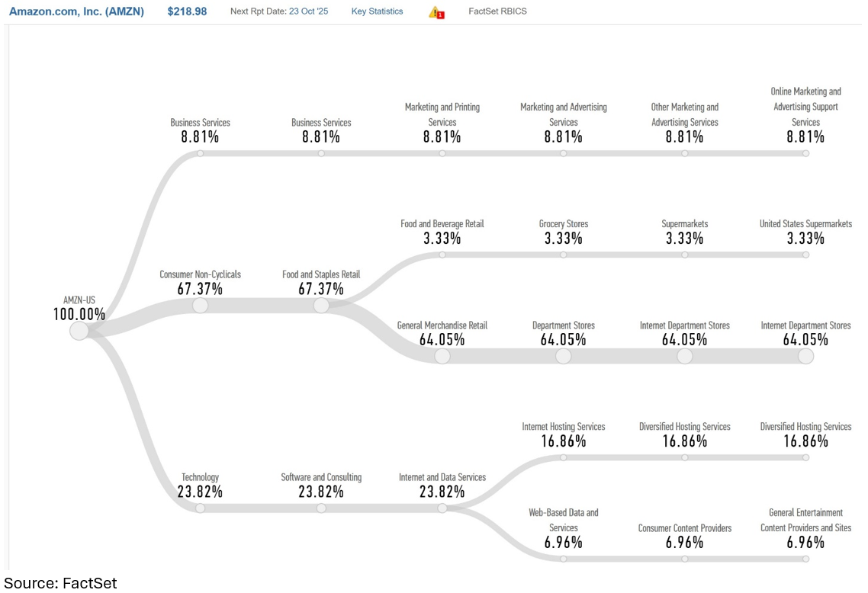Select the Consumer Non-Cyclicals 67.37% node
868x593 pixels.
coord(200,306)
